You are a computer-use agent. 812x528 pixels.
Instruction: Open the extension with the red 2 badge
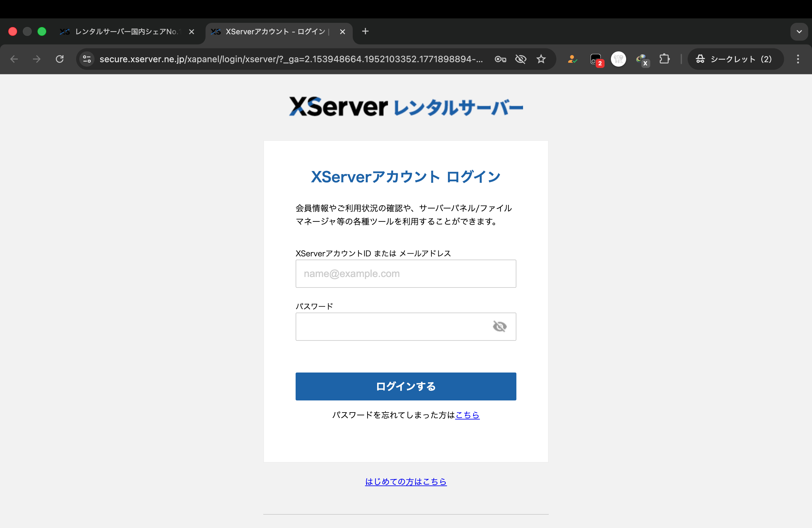click(597, 60)
